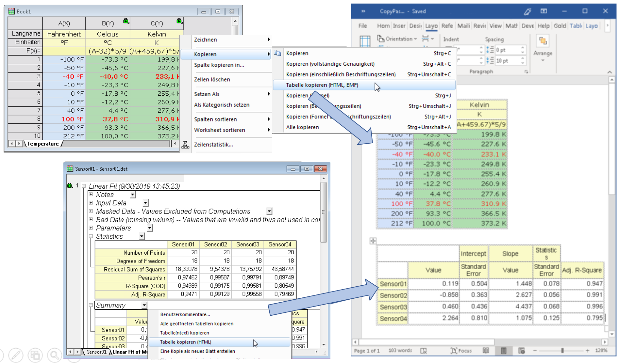The image size is (619, 364).
Task: Click the Arrange button in Word
Action: 543,49
